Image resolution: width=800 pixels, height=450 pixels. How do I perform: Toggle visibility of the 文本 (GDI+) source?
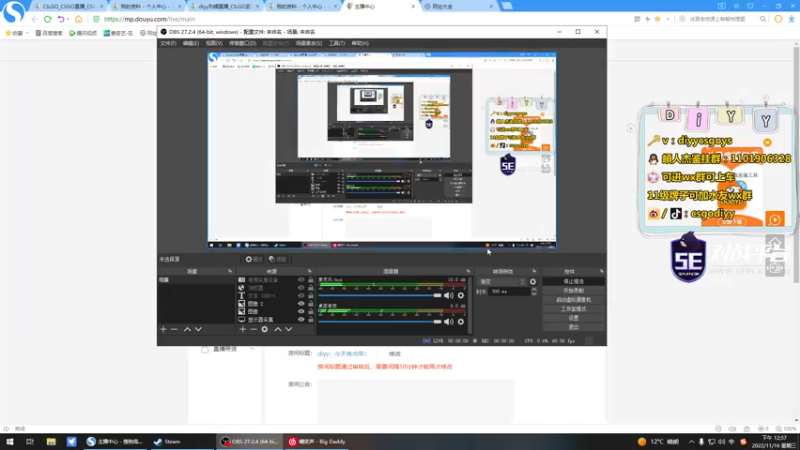(301, 295)
